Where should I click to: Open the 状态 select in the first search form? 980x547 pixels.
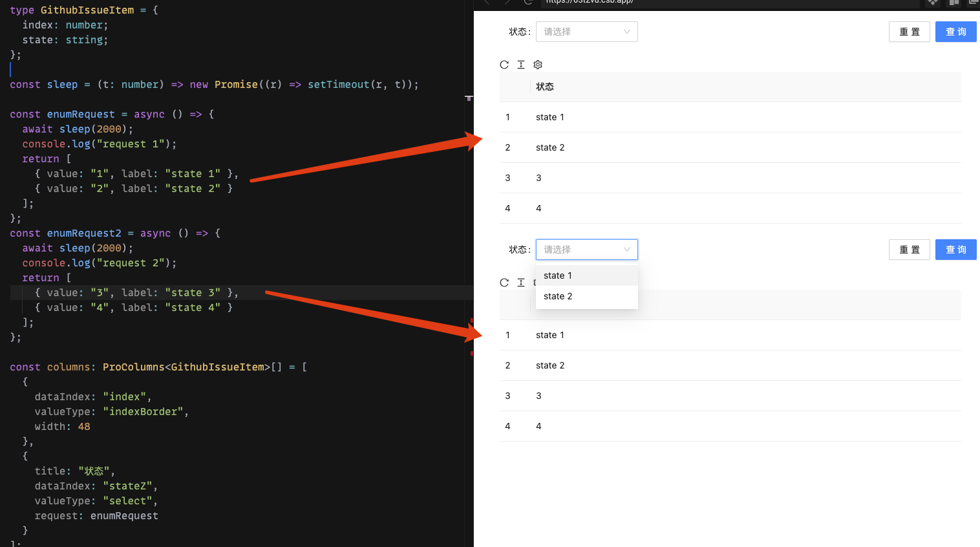pyautogui.click(x=587, y=31)
